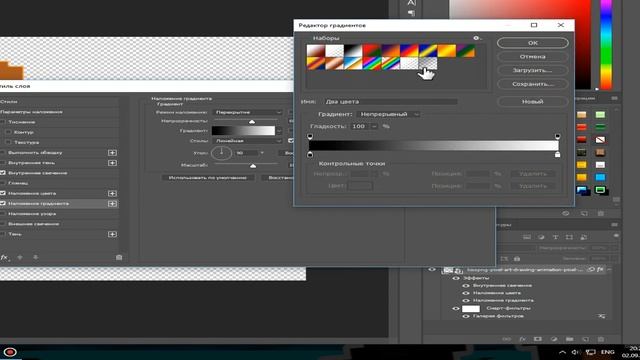Toggle Галерея фильтров visibility eye

(x=466, y=316)
